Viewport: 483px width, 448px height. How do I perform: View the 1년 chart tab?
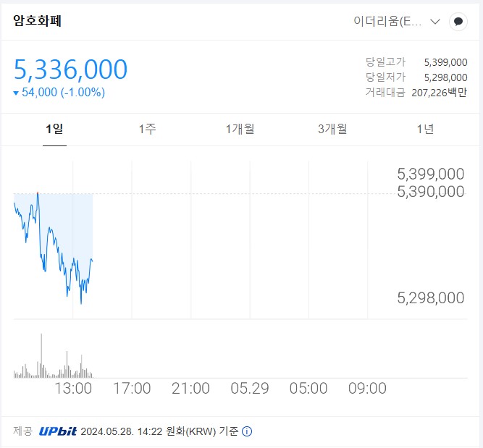pyautogui.click(x=425, y=130)
